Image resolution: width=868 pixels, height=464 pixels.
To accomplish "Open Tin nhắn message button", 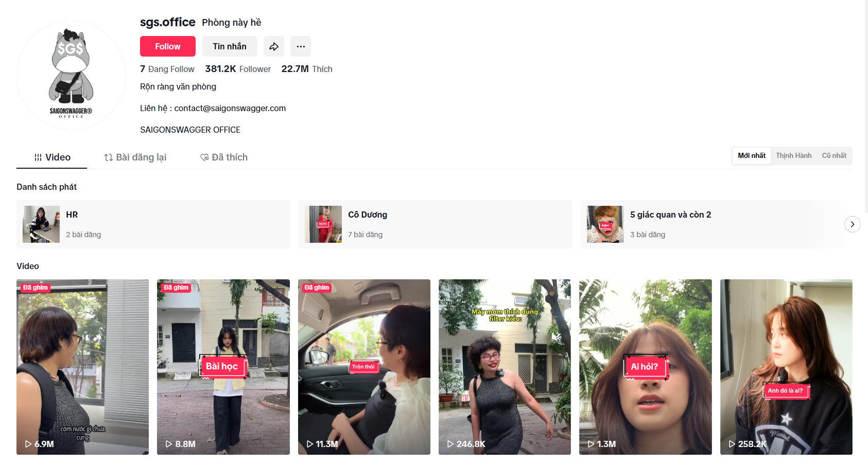I will [x=230, y=46].
